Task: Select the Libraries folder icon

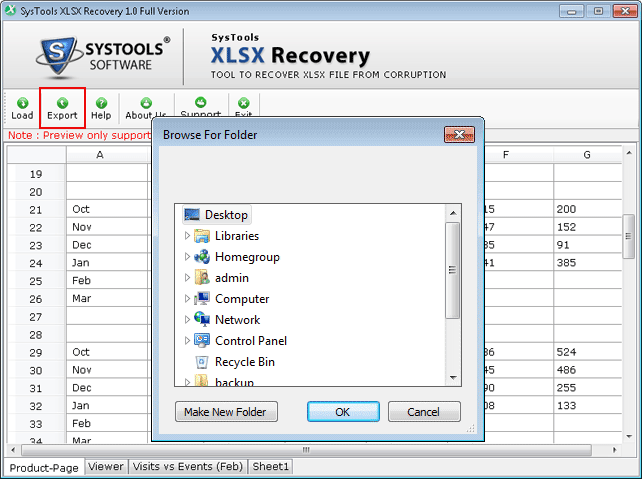Action: click(x=202, y=236)
